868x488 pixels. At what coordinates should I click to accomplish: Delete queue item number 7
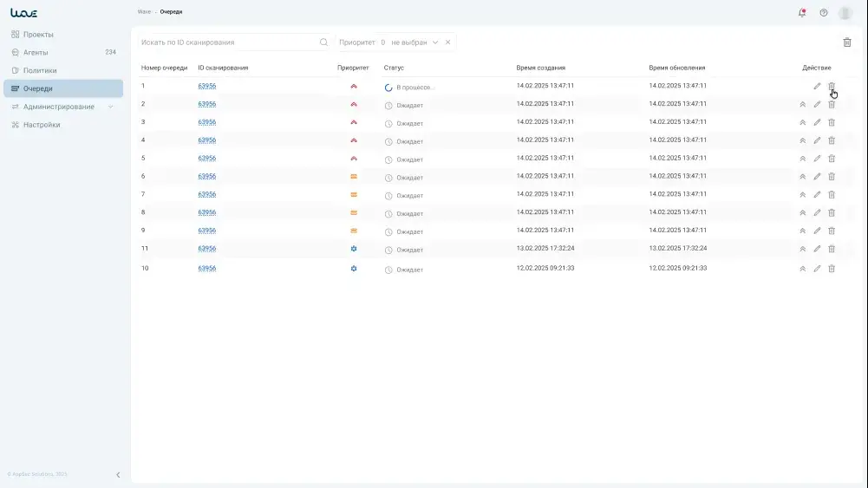[832, 195]
